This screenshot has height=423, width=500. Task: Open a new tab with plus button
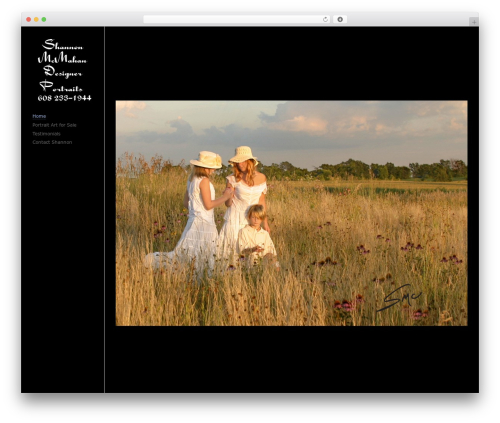(474, 22)
